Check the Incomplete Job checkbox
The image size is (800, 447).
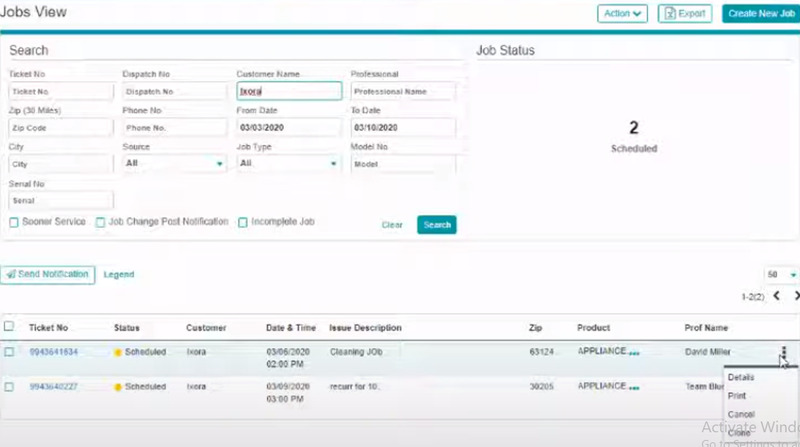coord(243,222)
